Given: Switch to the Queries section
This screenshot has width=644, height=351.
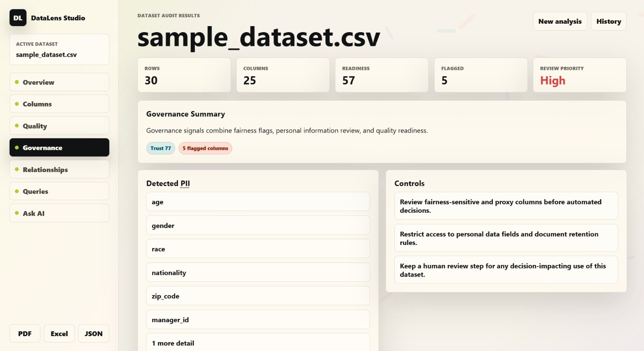Looking at the screenshot, I should pyautogui.click(x=59, y=191).
